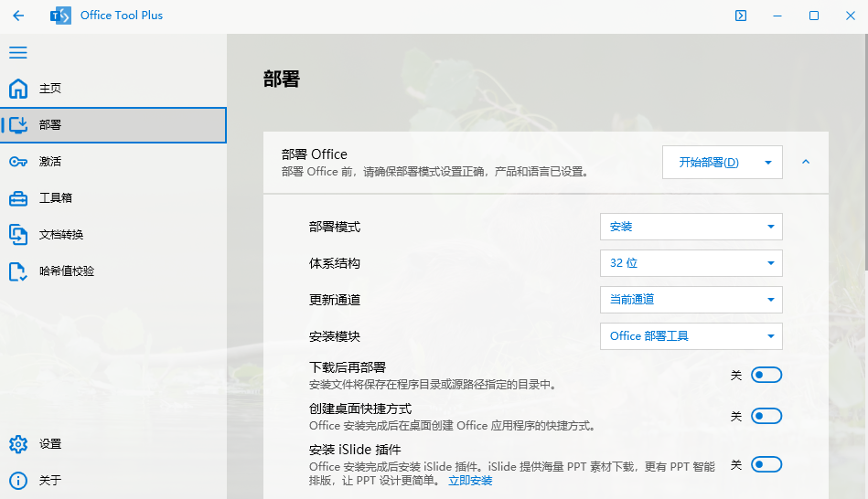
Task: Click the deploy icon beside 部署
Action: click(x=17, y=125)
